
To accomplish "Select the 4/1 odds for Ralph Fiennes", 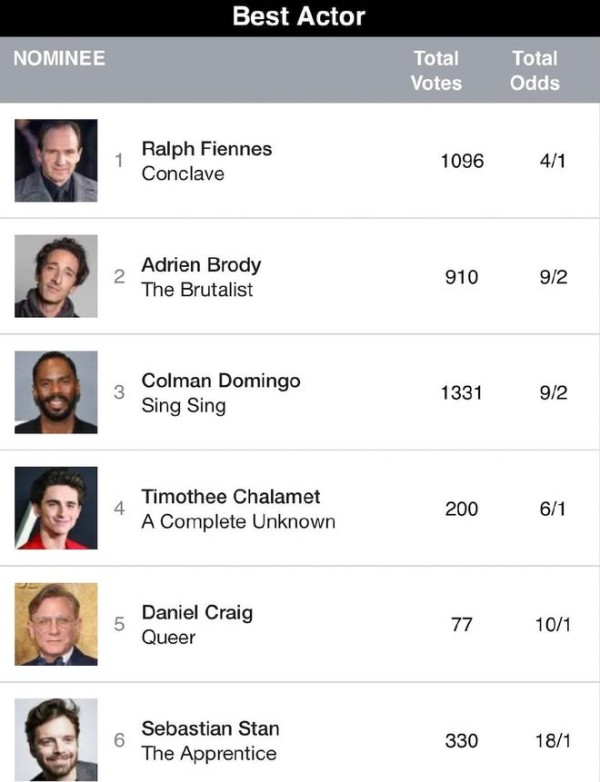I will pyautogui.click(x=553, y=161).
